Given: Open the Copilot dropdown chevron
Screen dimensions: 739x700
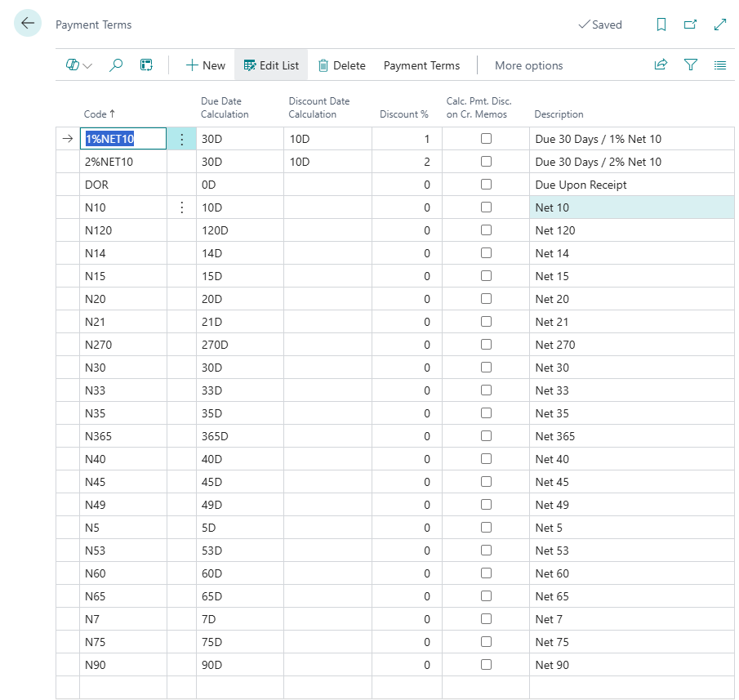Looking at the screenshot, I should click(87, 65).
